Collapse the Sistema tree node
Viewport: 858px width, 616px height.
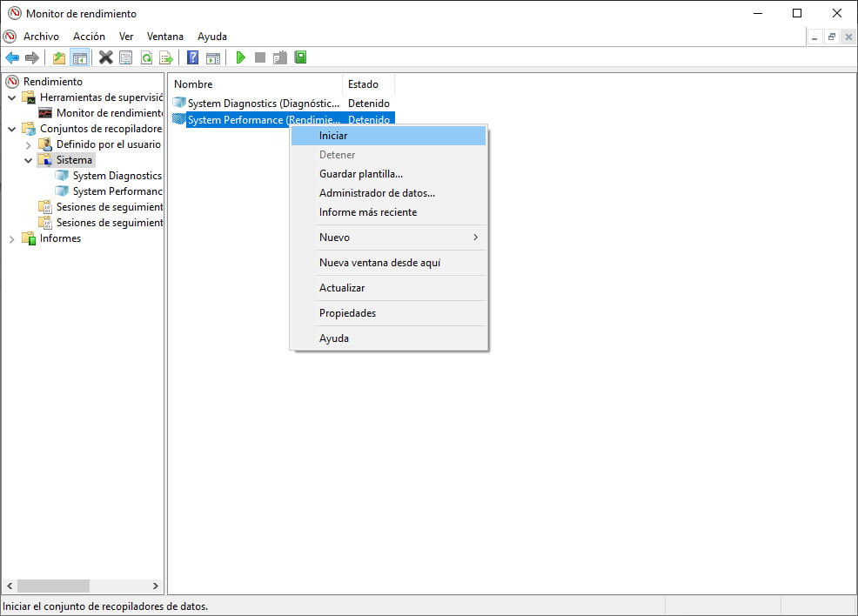28,160
